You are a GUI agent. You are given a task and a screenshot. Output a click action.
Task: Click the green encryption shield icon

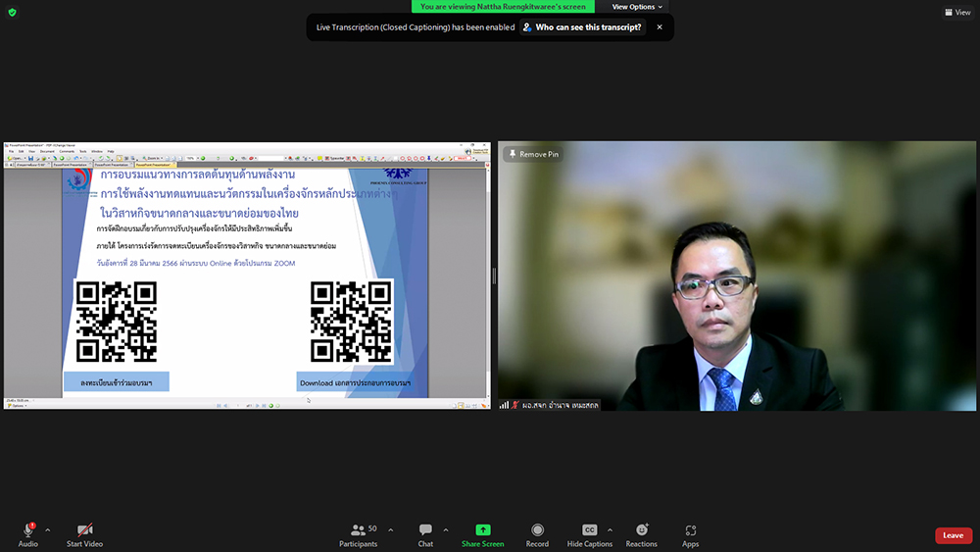coord(12,12)
